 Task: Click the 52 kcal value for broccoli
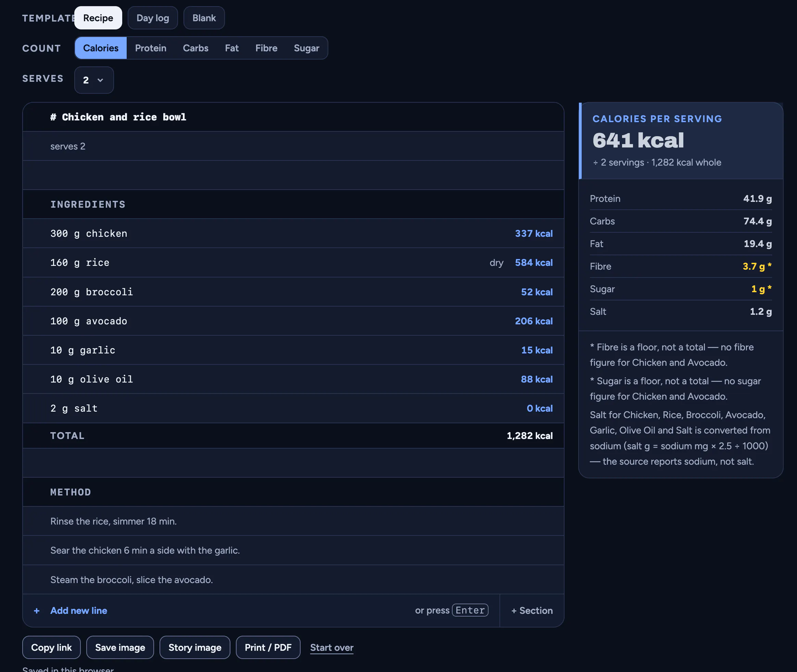point(537,292)
